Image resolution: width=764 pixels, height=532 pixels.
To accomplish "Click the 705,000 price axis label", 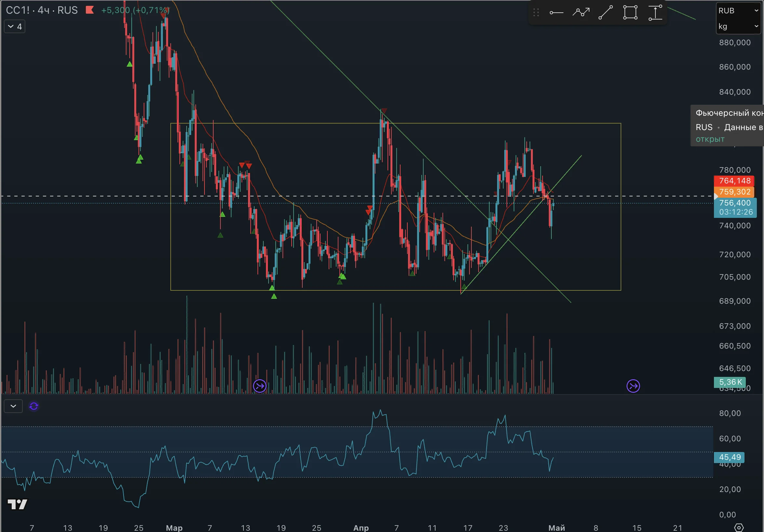I will tap(735, 277).
